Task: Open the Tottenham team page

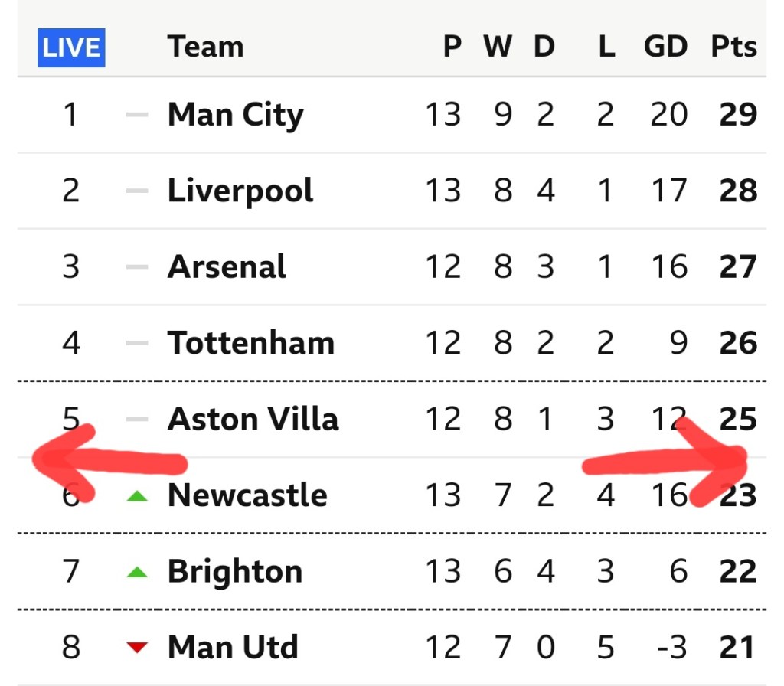Action: [251, 343]
